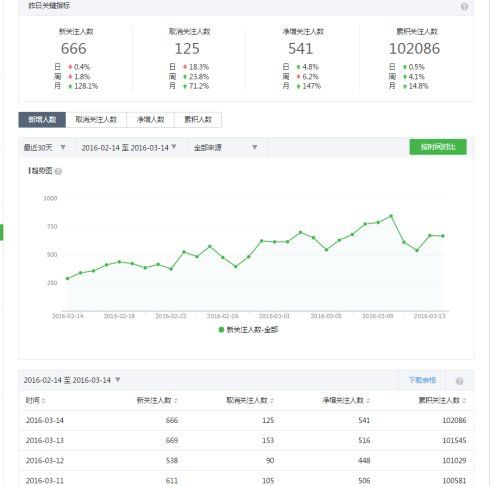Toggle 新关注人数-全部 legend marker
Viewport: 490px width, 486px height.
[221, 330]
